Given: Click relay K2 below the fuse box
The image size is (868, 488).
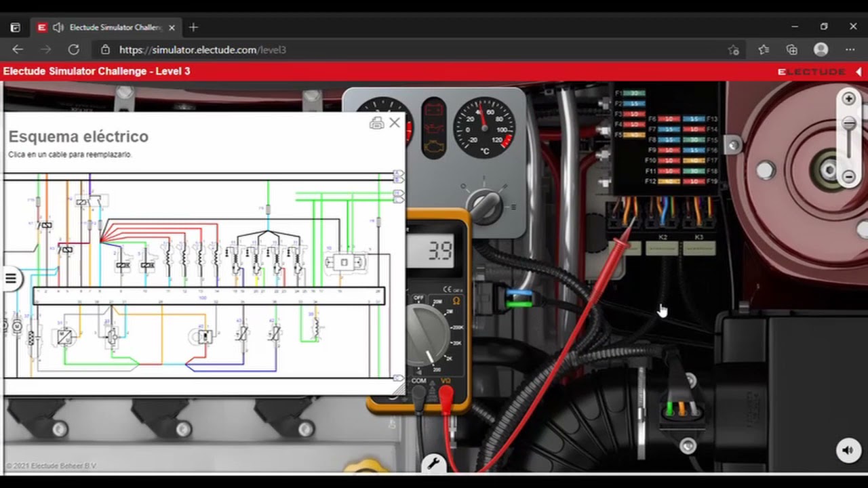Looking at the screenshot, I should pyautogui.click(x=663, y=248).
